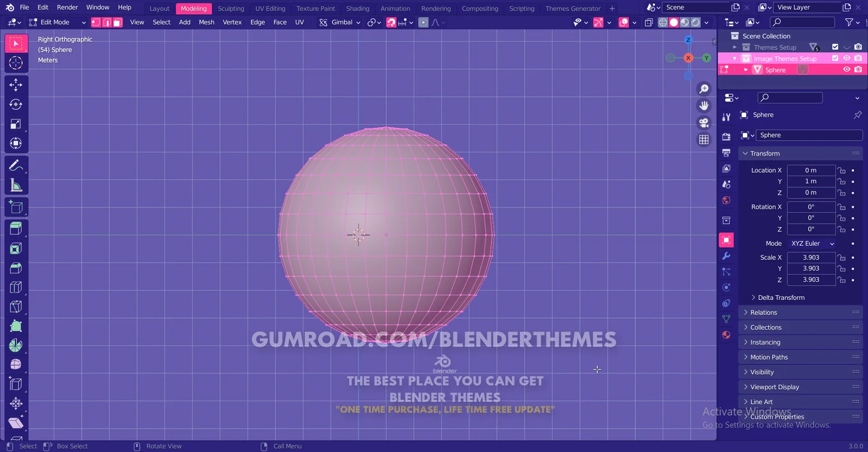The image size is (868, 452).
Task: Pin the Sphere properties context
Action: 858,115
